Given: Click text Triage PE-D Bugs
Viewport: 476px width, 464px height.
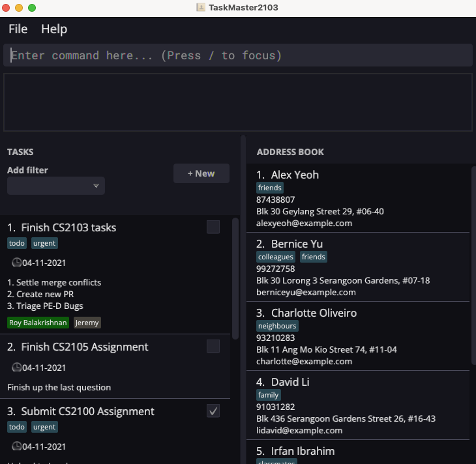Looking at the screenshot, I should point(50,306).
